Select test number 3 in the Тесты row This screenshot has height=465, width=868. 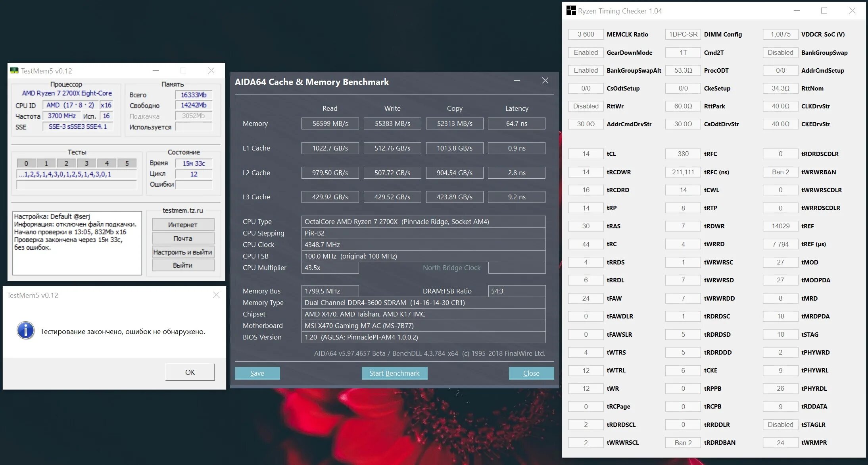click(86, 163)
